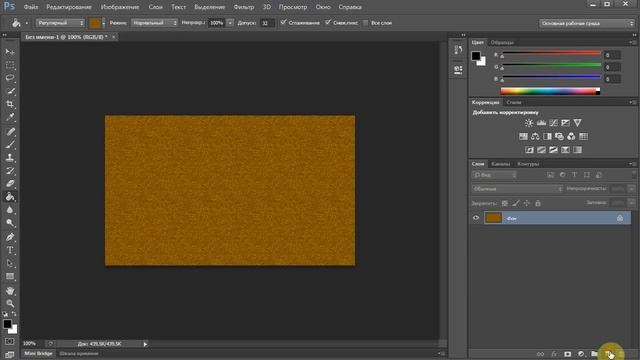Add a layer mask via bottom icon
This screenshot has height=360, width=640.
coord(567,354)
